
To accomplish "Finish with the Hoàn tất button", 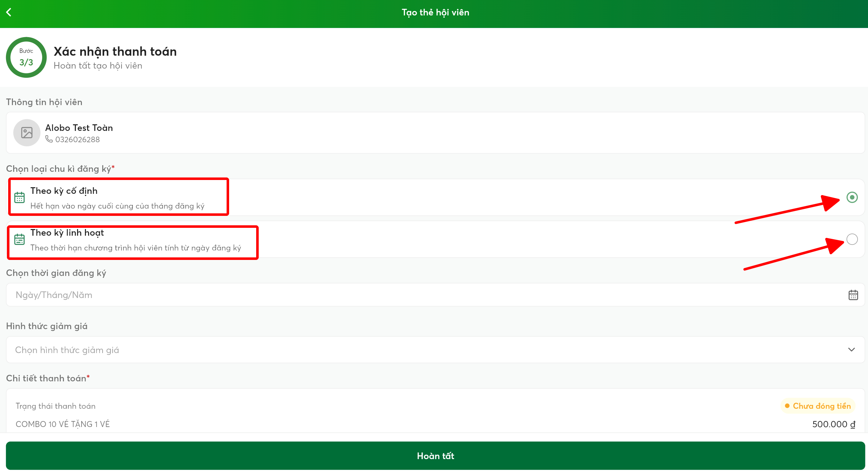I will click(x=435, y=456).
